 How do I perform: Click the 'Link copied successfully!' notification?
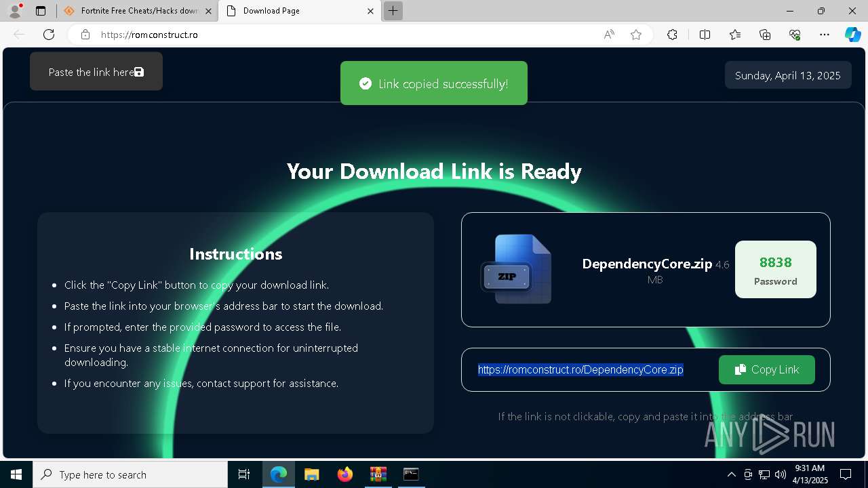(434, 83)
